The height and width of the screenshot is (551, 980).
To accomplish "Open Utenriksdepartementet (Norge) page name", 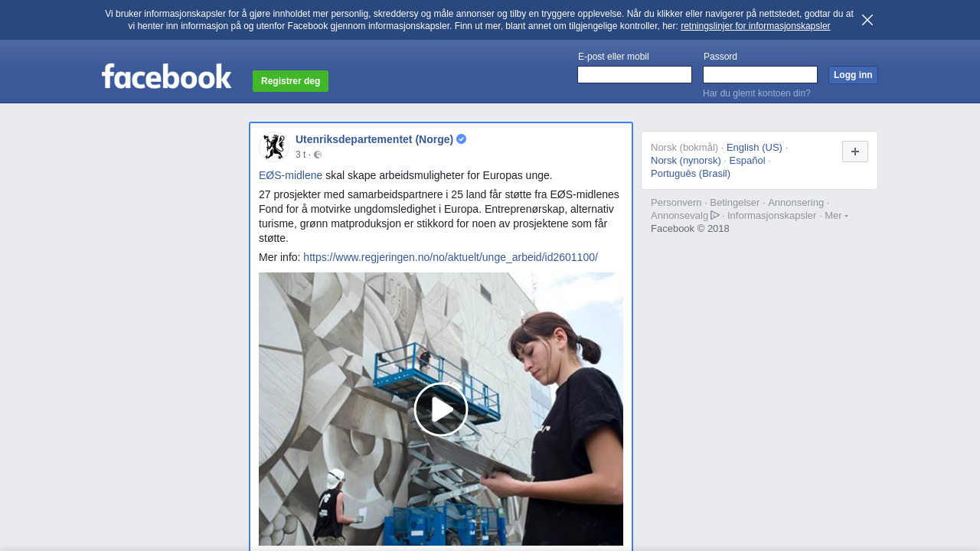I will click(x=374, y=139).
